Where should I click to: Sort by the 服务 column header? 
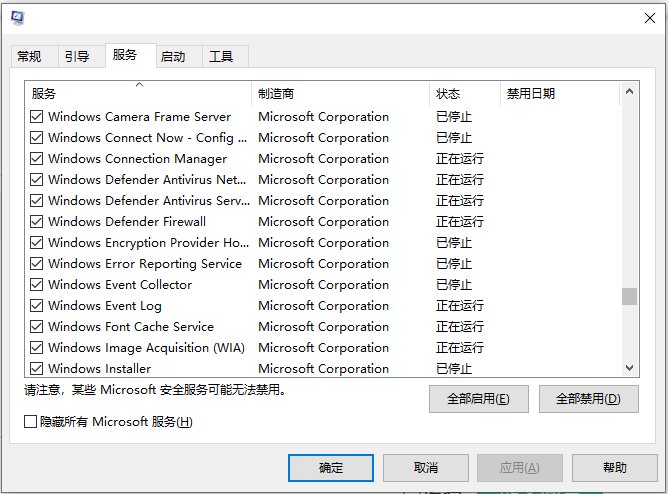tap(138, 94)
